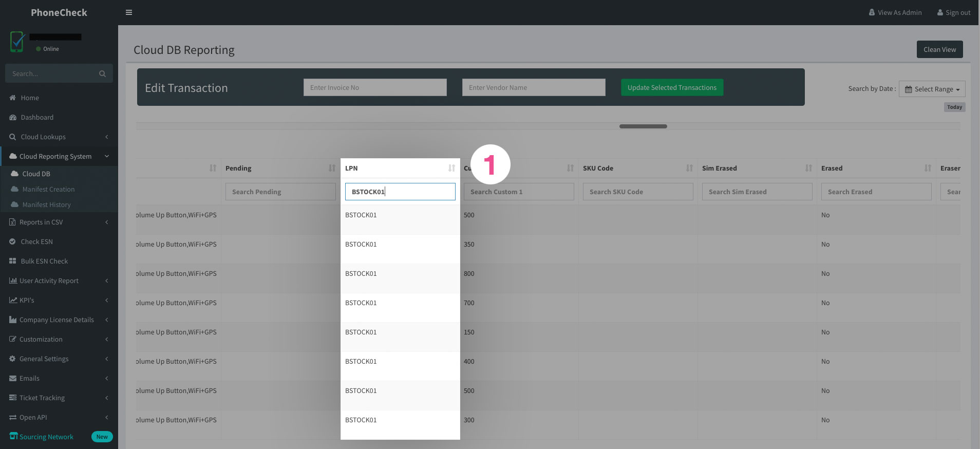Click the Today date button
The width and height of the screenshot is (980, 449).
(954, 107)
